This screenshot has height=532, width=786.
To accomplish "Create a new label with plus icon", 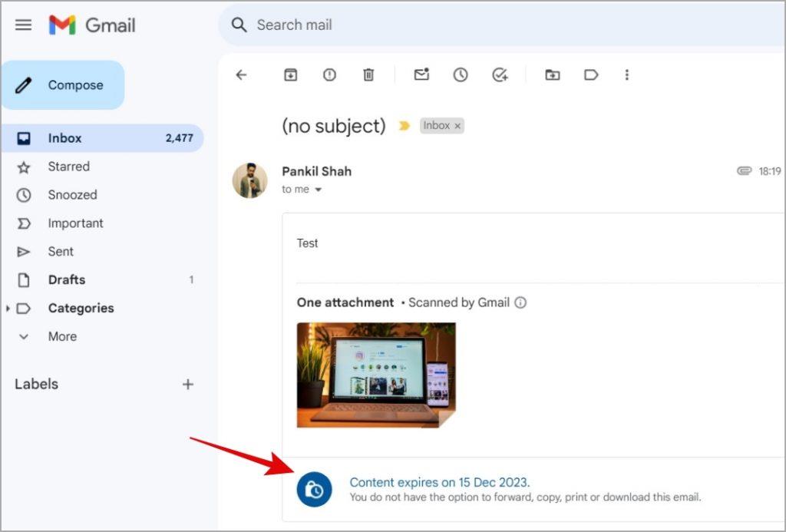I will click(x=188, y=384).
